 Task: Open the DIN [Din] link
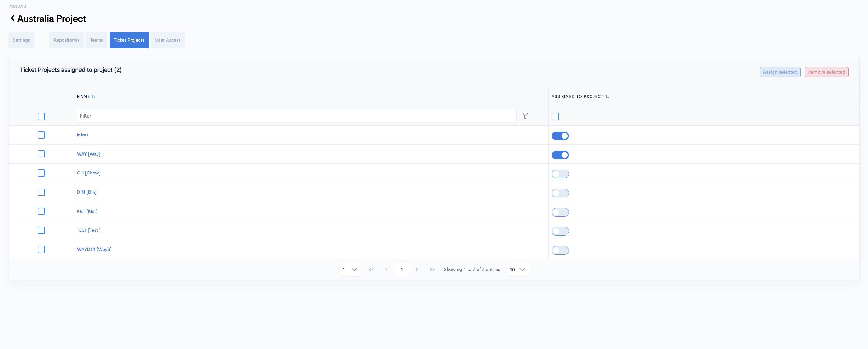point(87,192)
